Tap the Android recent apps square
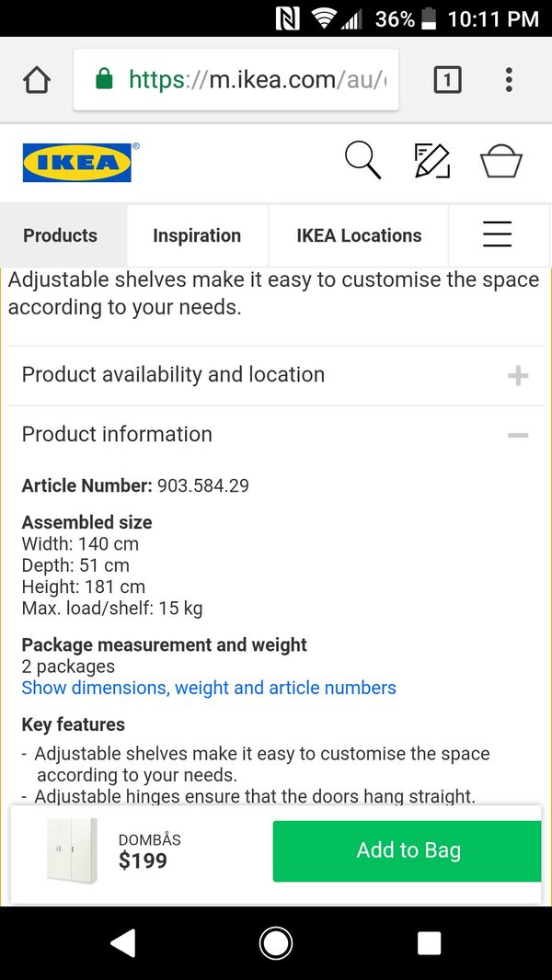The width and height of the screenshot is (552, 980). (x=429, y=943)
